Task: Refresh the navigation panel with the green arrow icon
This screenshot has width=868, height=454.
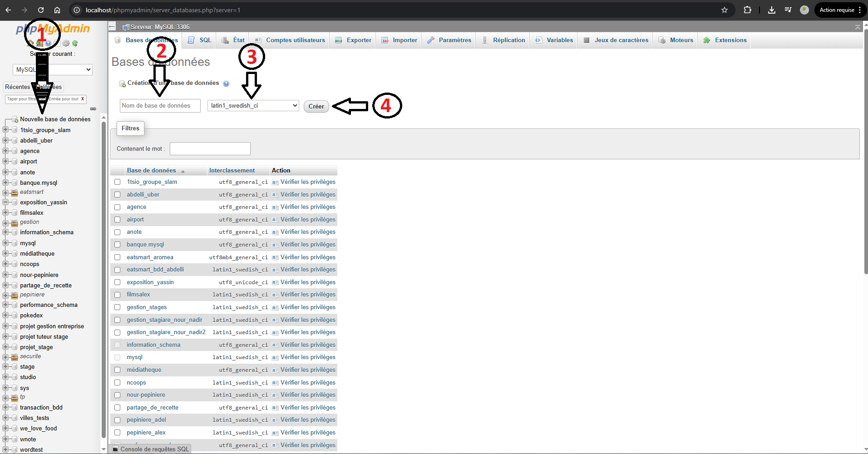Action: point(75,44)
